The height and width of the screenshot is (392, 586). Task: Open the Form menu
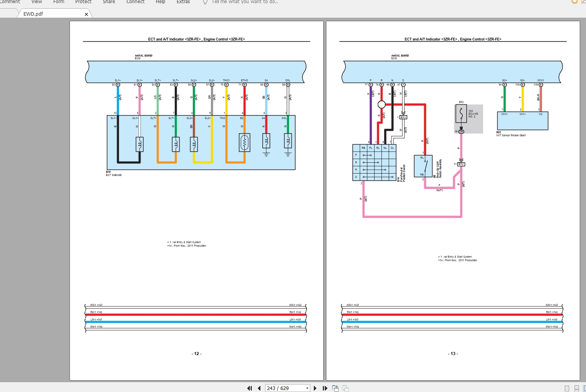59,2
